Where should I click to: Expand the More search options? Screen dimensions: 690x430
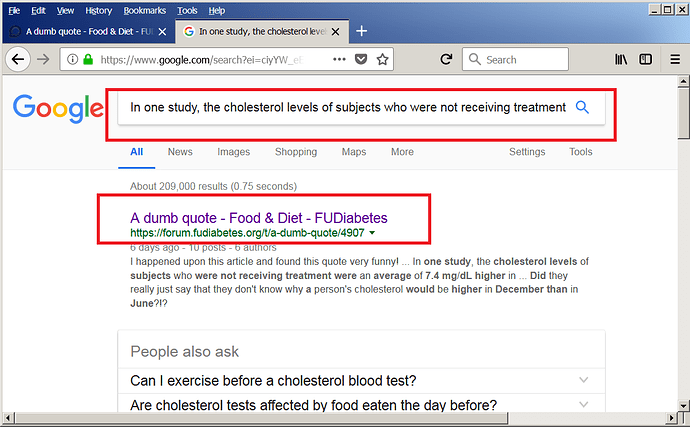pos(402,152)
